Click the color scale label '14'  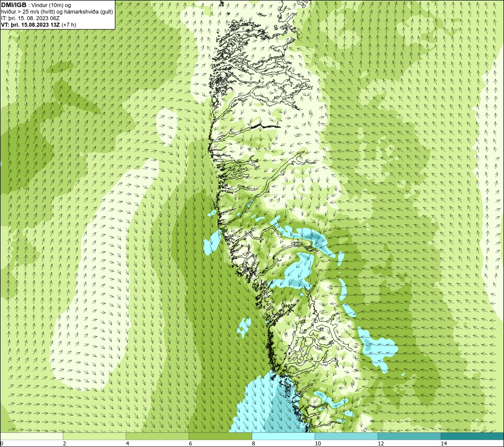444,443
